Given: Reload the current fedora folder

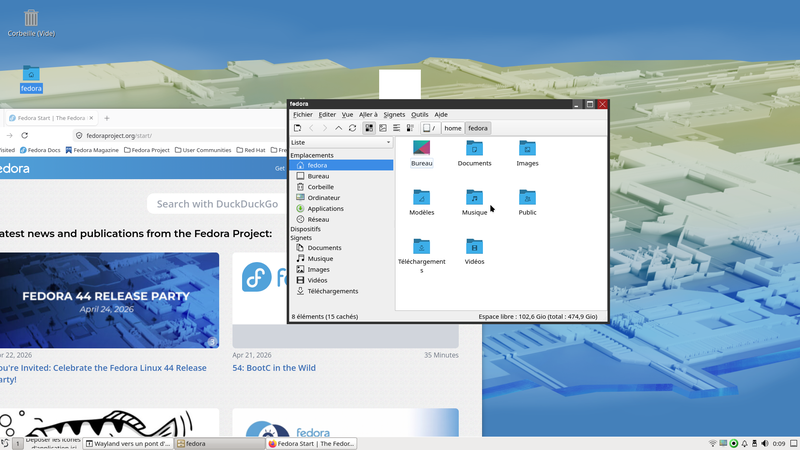Looking at the screenshot, I should click(352, 128).
